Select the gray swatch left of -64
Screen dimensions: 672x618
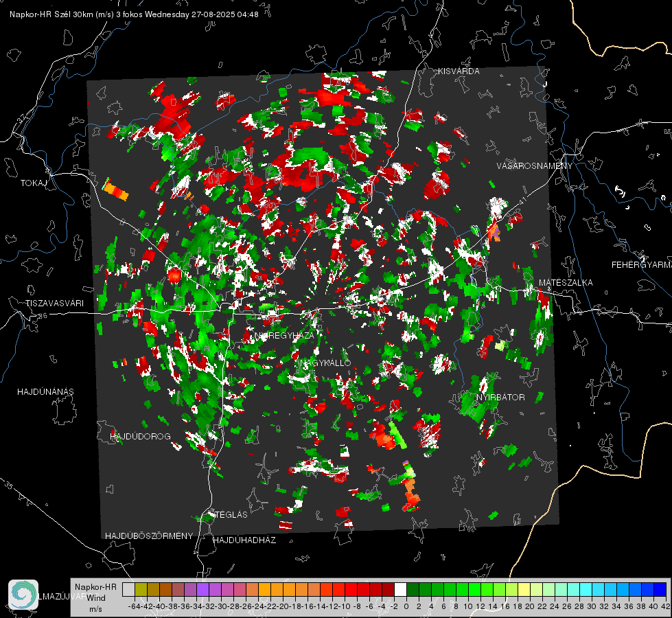click(x=128, y=589)
